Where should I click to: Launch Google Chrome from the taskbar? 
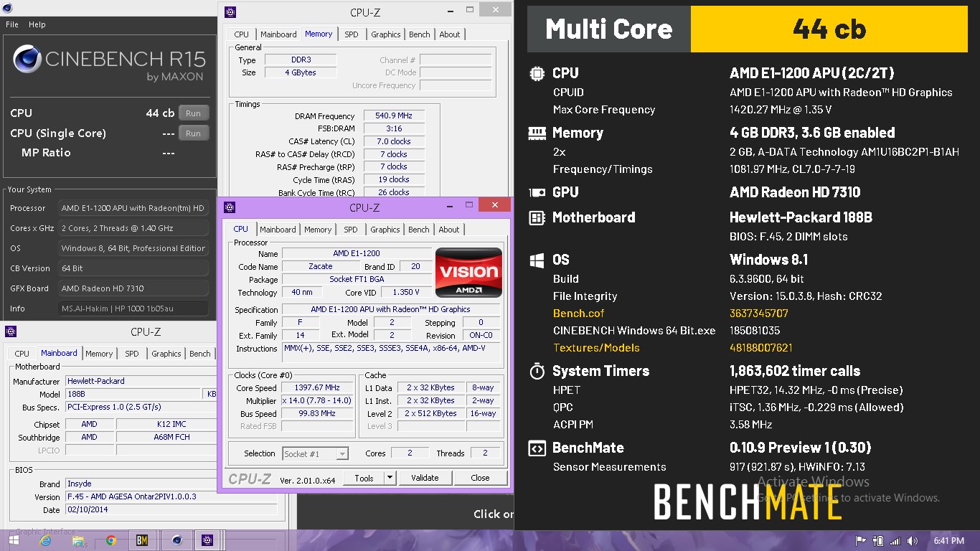pyautogui.click(x=111, y=540)
